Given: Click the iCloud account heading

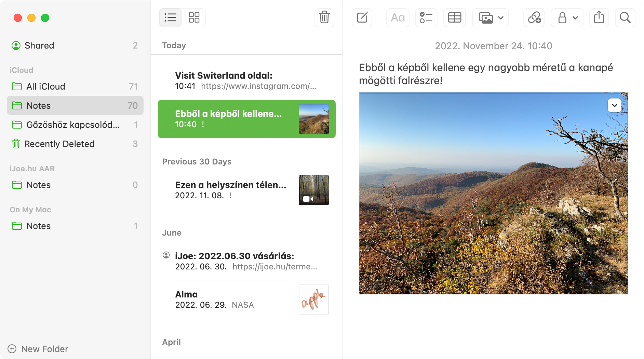Looking at the screenshot, I should click(x=21, y=70).
